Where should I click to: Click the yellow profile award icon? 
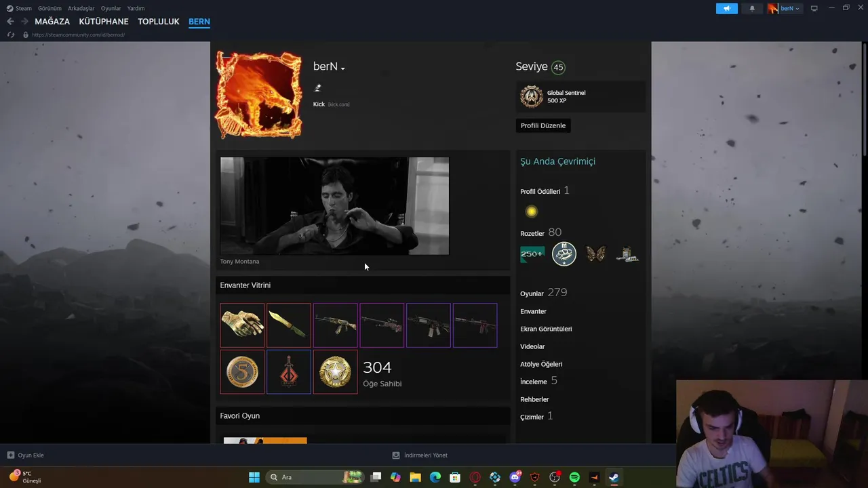532,212
